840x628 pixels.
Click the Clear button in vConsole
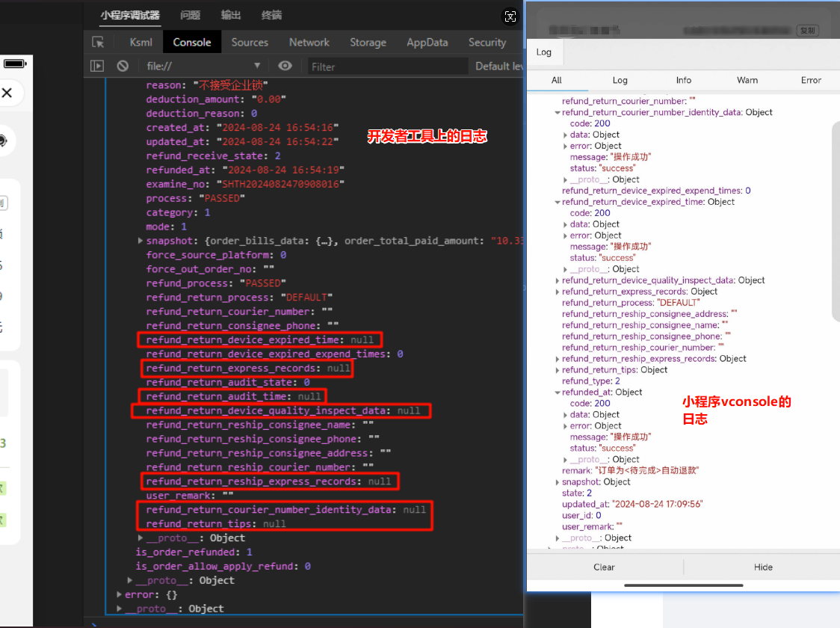(605, 567)
